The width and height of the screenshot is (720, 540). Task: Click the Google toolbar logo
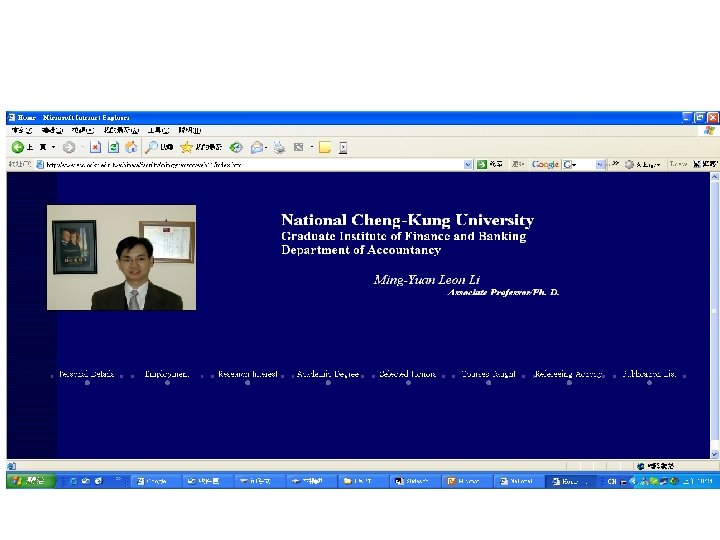coord(545,164)
